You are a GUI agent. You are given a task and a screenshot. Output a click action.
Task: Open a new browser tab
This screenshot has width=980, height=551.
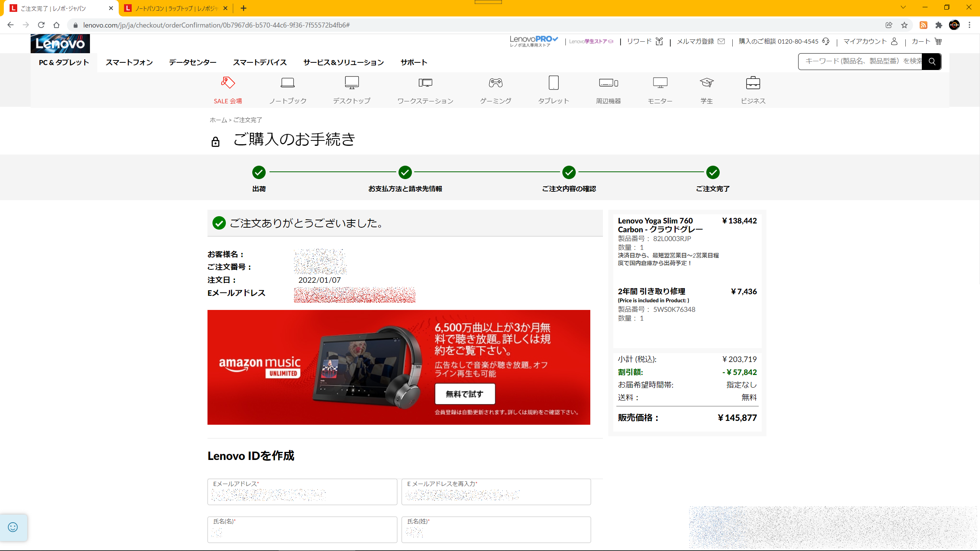click(x=244, y=8)
